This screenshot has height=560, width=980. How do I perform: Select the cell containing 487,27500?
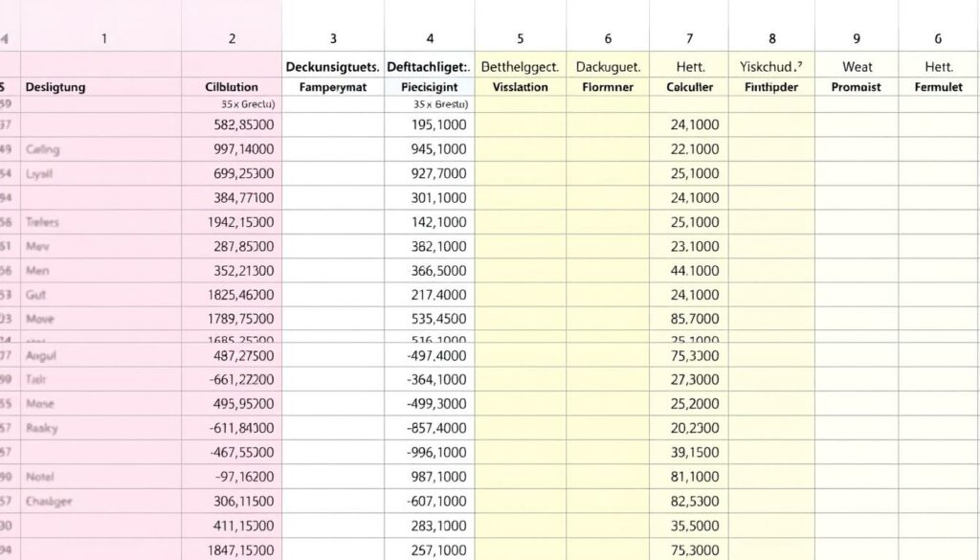(232, 356)
